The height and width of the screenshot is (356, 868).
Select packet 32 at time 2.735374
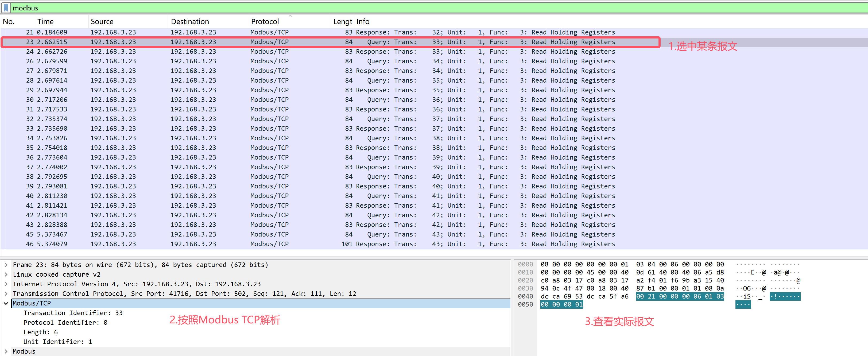[x=434, y=119]
